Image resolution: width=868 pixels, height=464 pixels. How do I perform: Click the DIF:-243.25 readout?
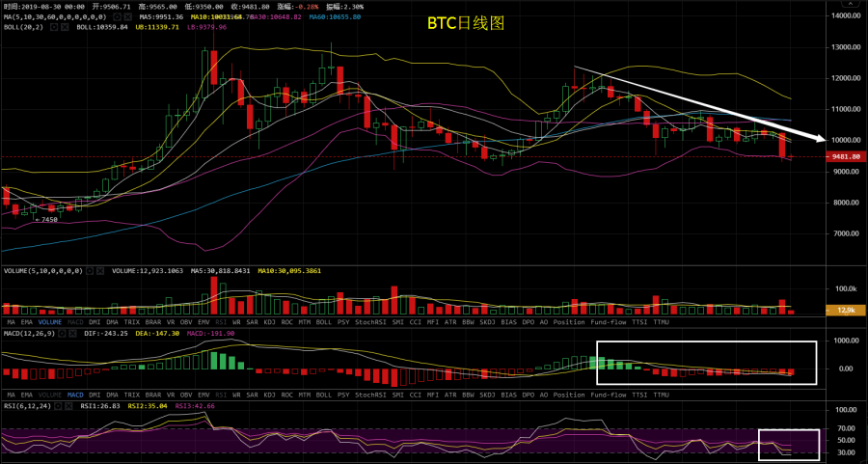[106, 334]
